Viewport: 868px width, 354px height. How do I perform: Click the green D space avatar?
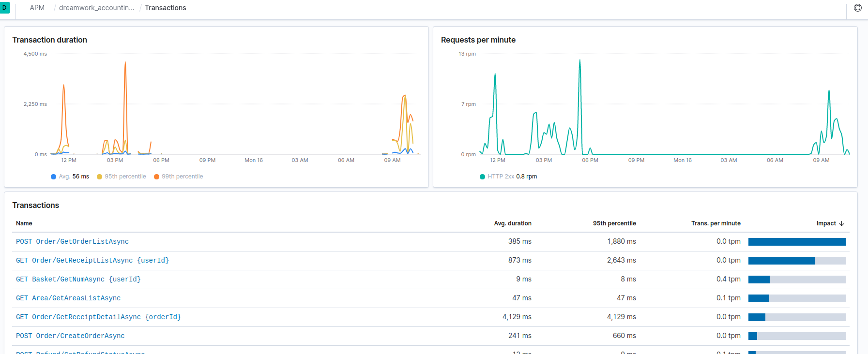[x=5, y=8]
